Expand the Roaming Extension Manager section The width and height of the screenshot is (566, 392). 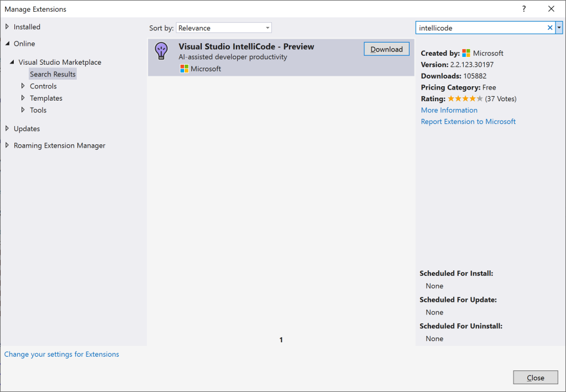tap(7, 145)
